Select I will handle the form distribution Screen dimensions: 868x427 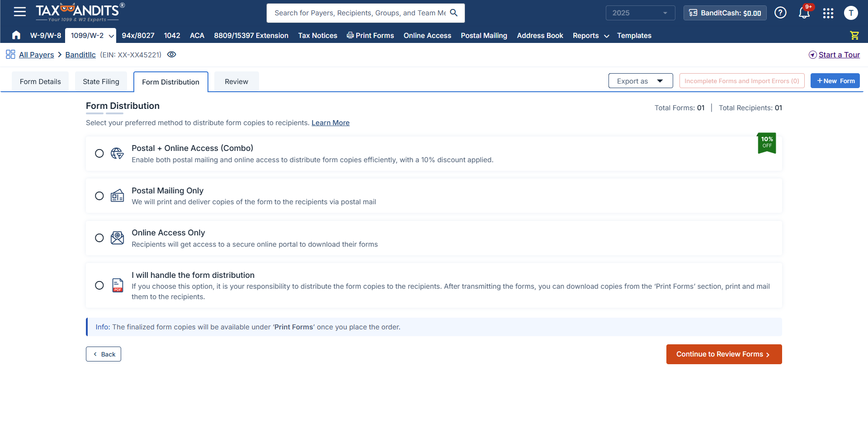click(99, 285)
